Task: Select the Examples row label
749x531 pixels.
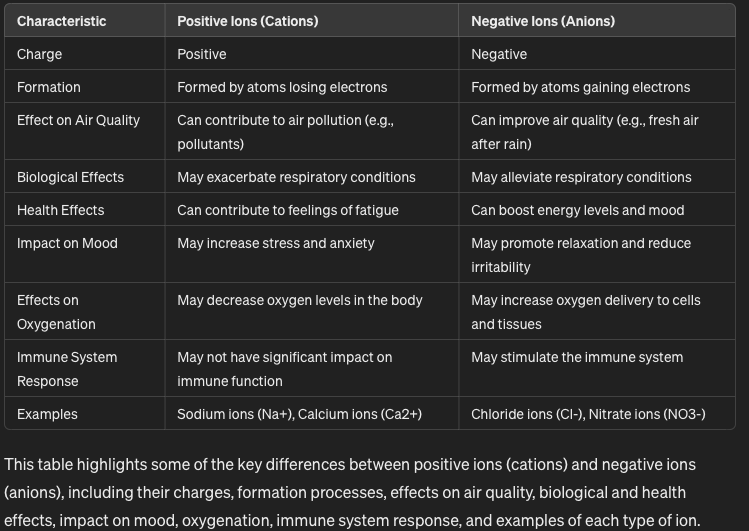Action: click(47, 414)
